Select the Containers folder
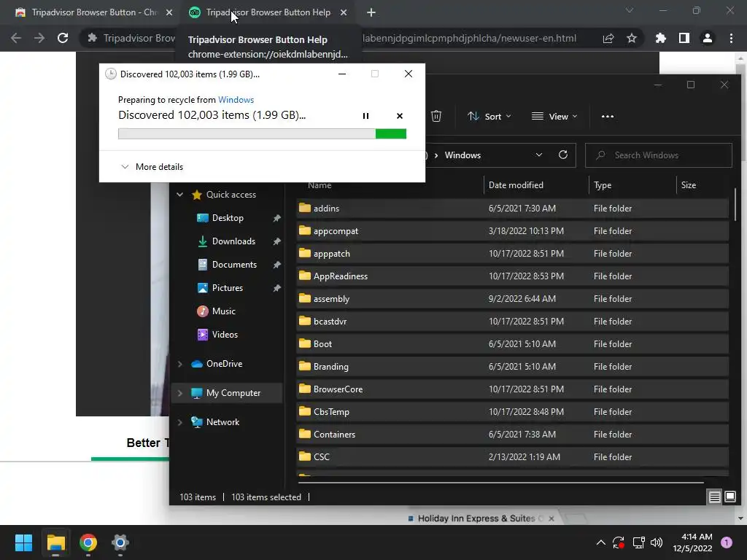Screen dimensions: 747x560 (x=512, y=435)
